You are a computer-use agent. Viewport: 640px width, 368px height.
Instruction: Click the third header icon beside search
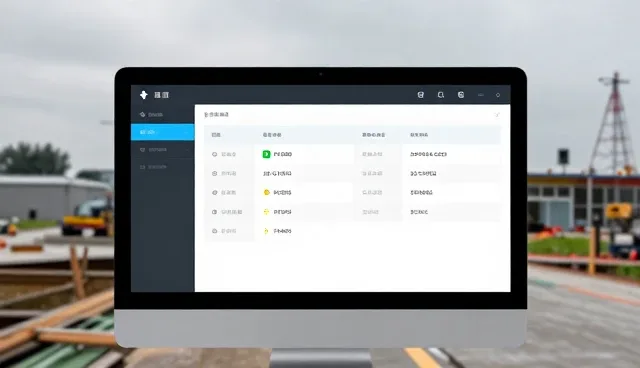(x=461, y=95)
